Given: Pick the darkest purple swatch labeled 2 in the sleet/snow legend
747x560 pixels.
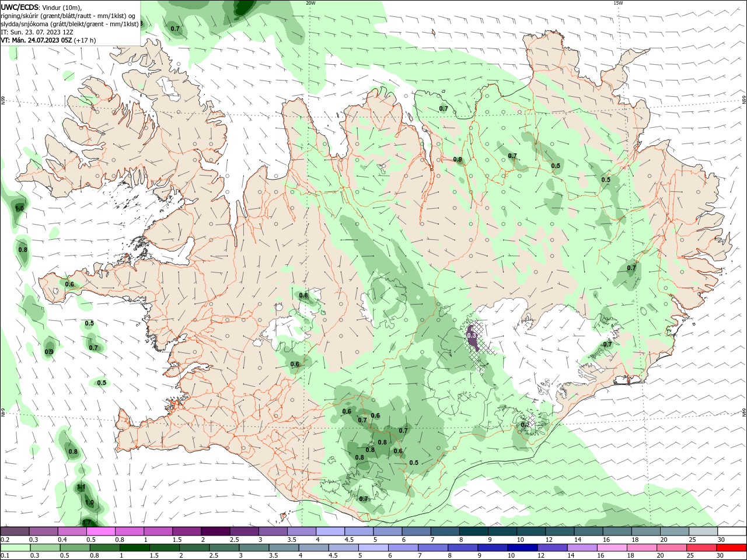Looking at the screenshot, I should [x=215, y=531].
